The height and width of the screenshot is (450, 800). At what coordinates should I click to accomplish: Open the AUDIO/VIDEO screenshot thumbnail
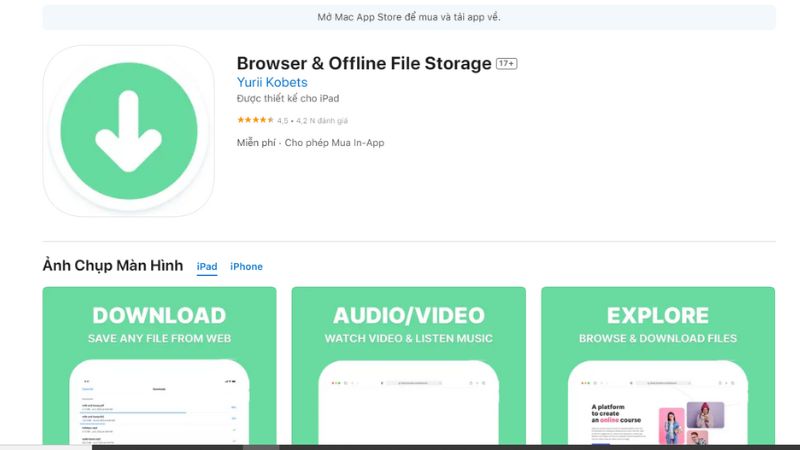tap(409, 366)
